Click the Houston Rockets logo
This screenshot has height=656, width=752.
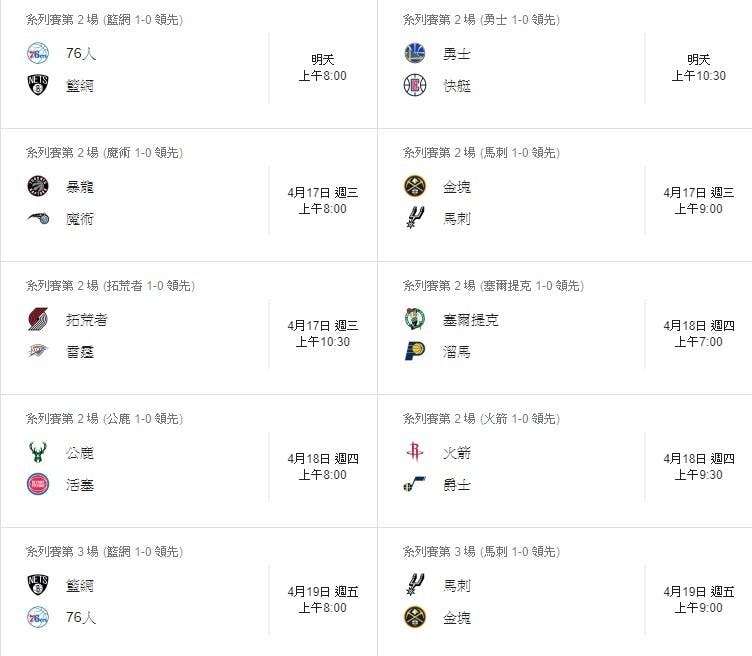click(x=414, y=452)
